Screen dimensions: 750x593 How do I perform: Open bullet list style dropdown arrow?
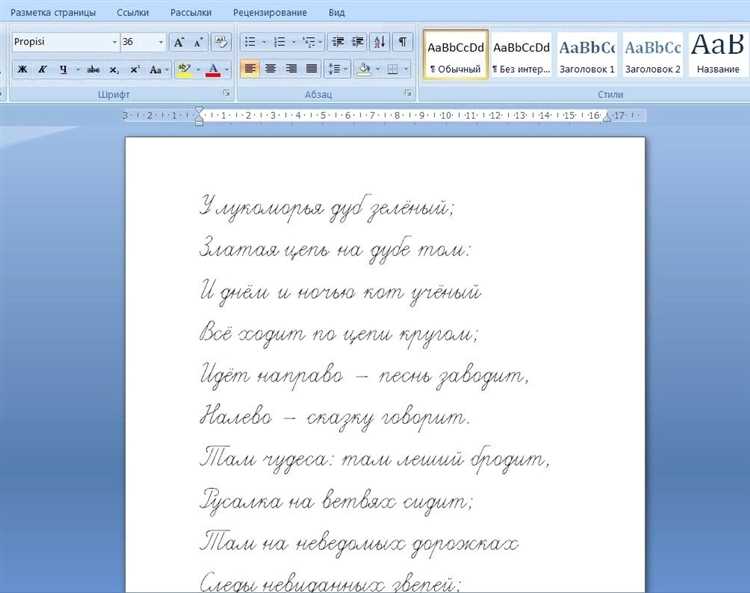(264, 43)
